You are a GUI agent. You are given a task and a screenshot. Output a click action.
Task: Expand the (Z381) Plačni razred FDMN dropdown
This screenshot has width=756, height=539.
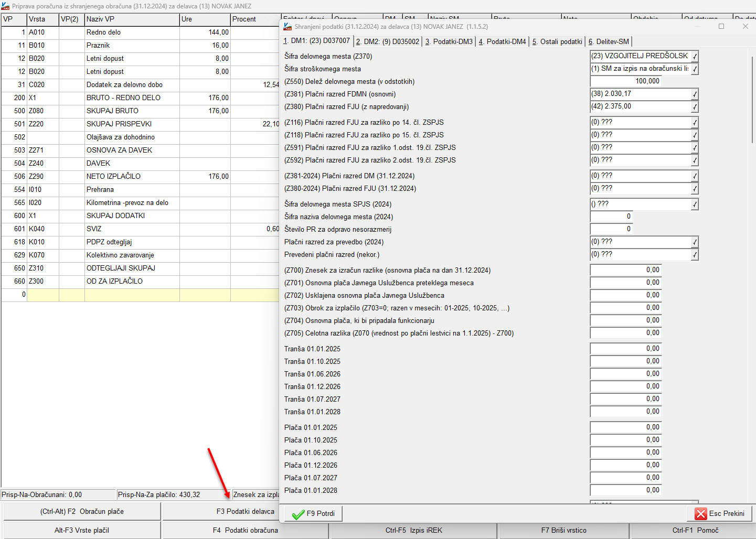(695, 94)
